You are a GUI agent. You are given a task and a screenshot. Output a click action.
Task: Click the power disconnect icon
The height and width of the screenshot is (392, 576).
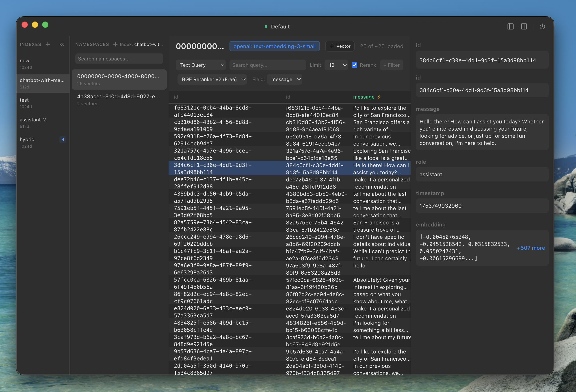coord(542,26)
